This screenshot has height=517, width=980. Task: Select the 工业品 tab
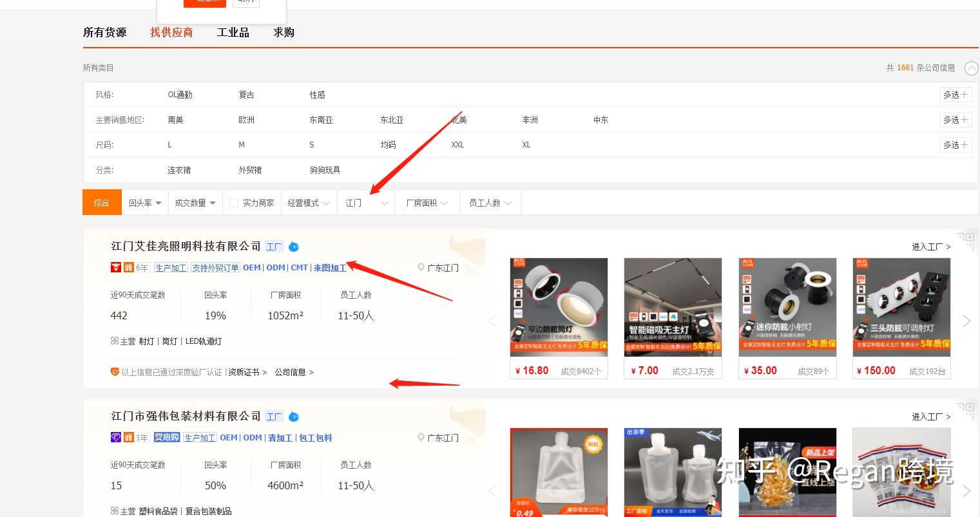coord(233,32)
